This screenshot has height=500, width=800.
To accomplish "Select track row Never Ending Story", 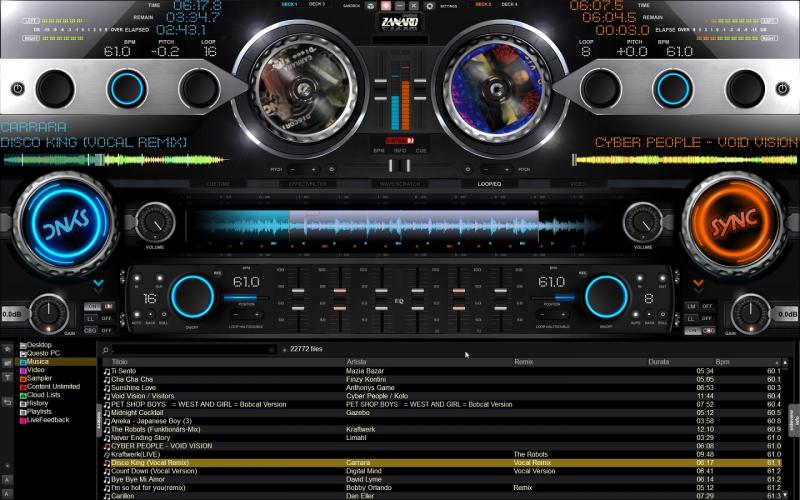I will [x=442, y=438].
